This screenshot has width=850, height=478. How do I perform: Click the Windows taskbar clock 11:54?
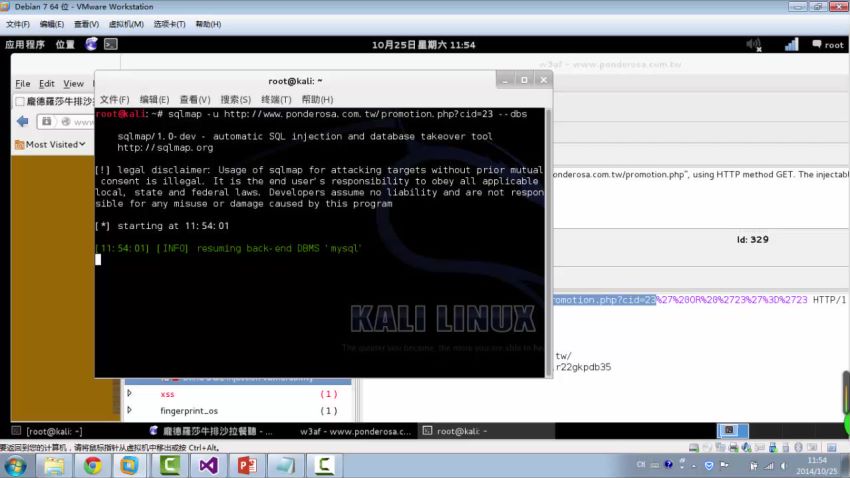(x=816, y=466)
